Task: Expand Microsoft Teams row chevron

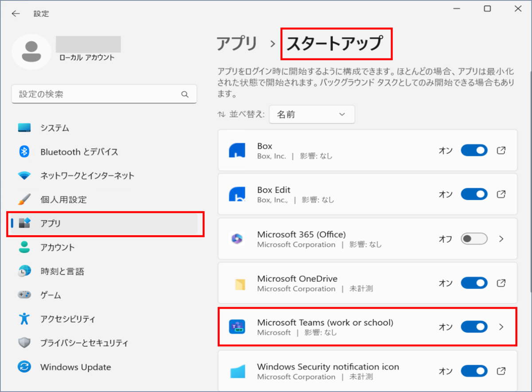Action: 501,327
